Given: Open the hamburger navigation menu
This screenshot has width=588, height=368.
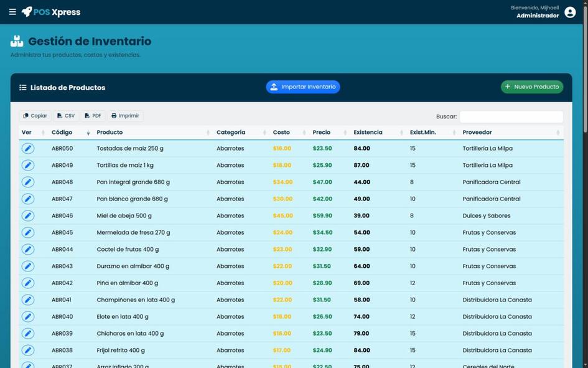Looking at the screenshot, I should [x=12, y=12].
